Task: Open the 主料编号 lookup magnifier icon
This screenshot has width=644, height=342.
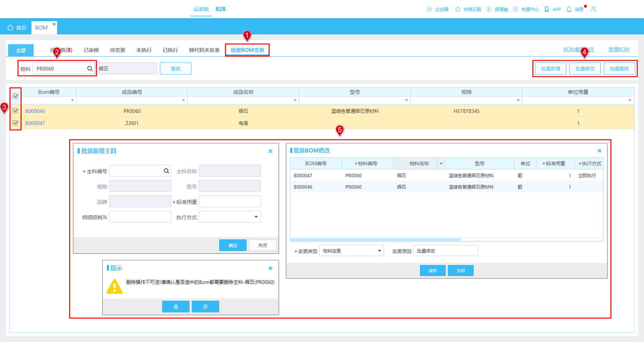Action: coord(166,171)
